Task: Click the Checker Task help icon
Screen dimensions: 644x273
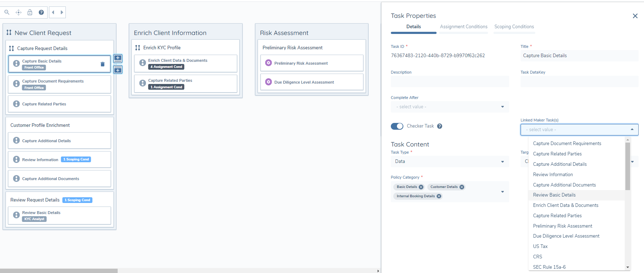Action: tap(440, 126)
